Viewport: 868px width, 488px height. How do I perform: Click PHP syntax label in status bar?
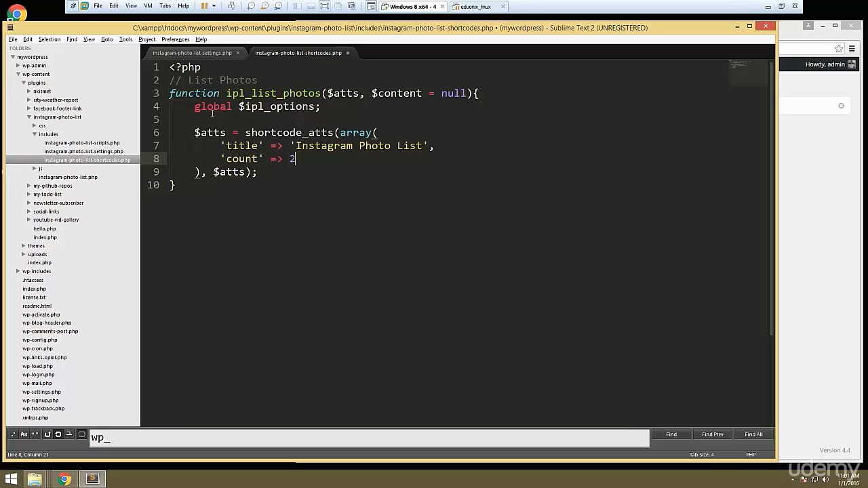[751, 454]
